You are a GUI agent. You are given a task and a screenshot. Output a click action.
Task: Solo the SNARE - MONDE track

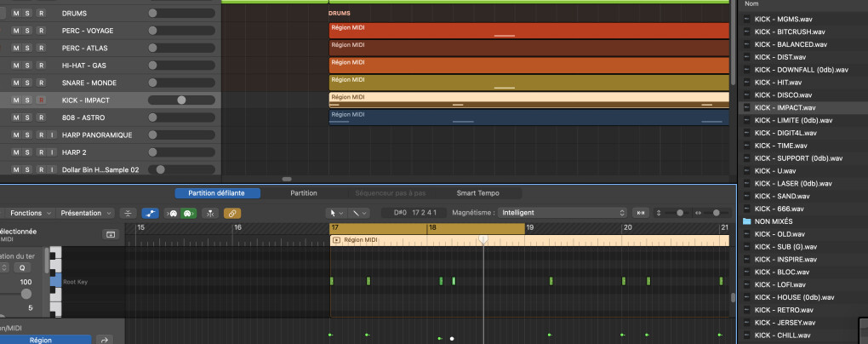click(x=28, y=83)
